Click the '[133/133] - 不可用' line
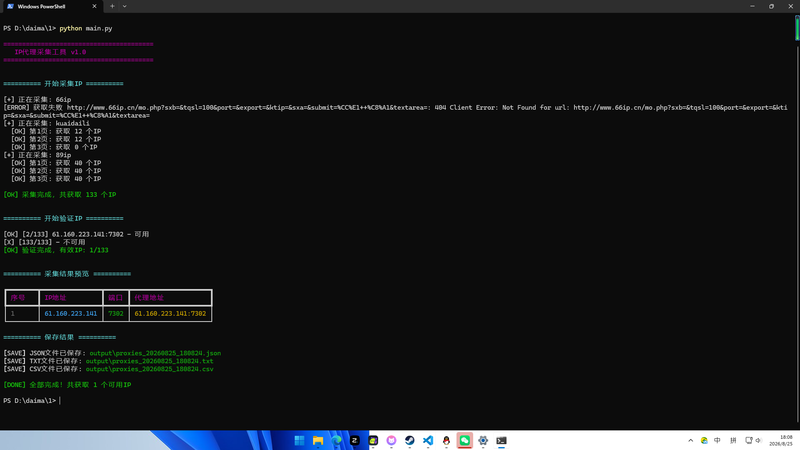800x450 pixels. (44, 242)
